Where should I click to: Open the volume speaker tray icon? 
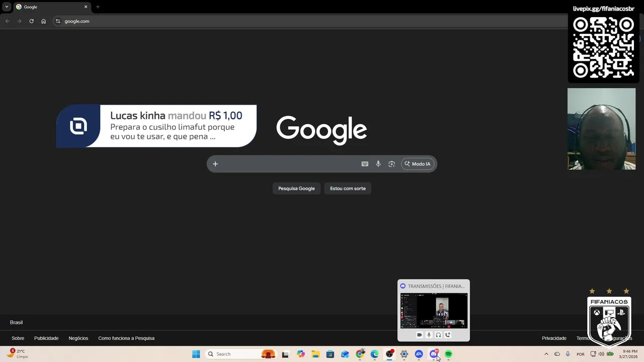601,354
